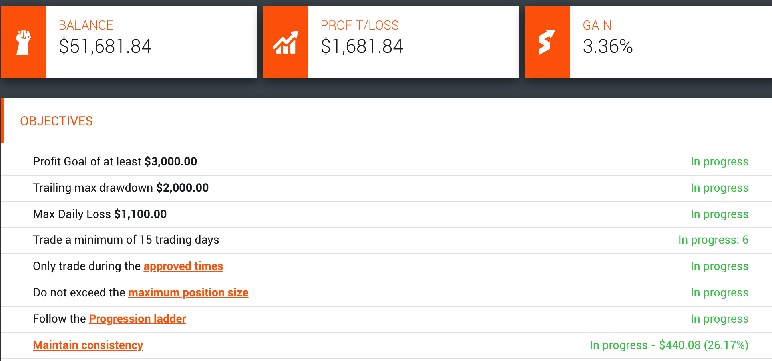Open the approved times link

coord(183,266)
